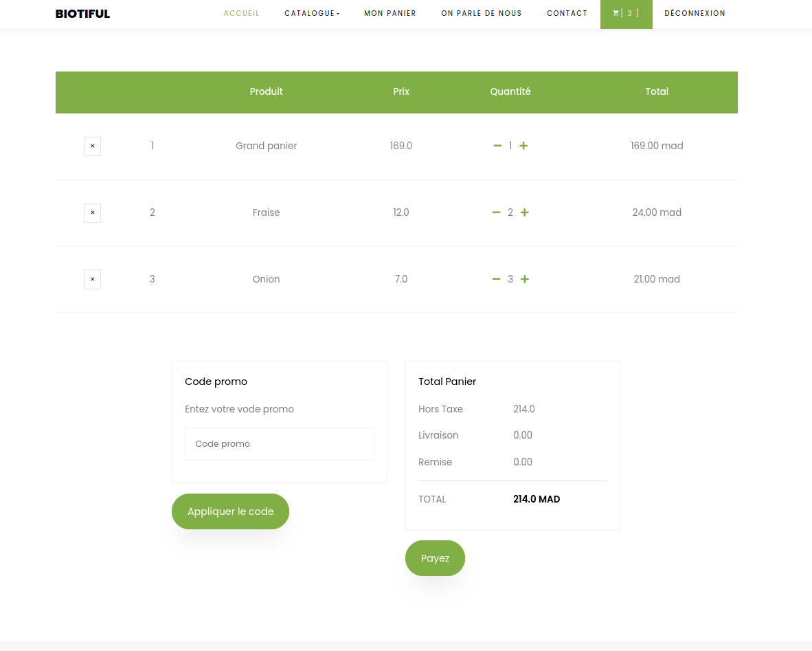
Task: Click the Livraison label
Action: tap(438, 435)
